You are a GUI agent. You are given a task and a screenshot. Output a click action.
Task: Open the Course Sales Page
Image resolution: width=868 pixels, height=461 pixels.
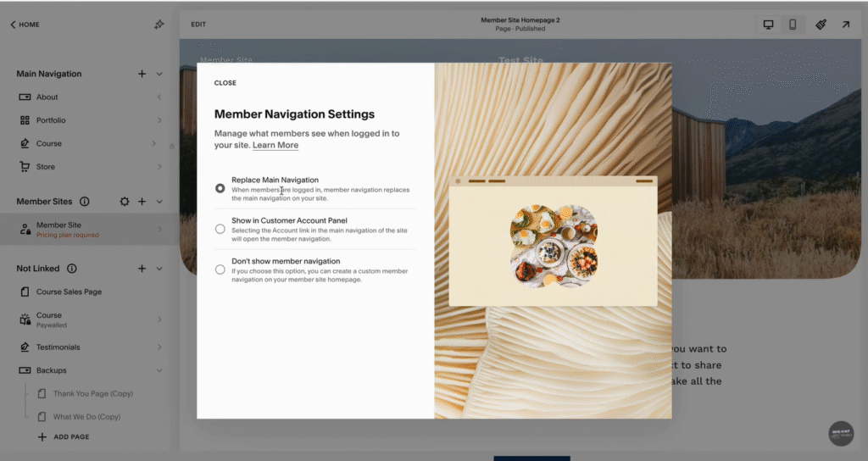[70, 292]
